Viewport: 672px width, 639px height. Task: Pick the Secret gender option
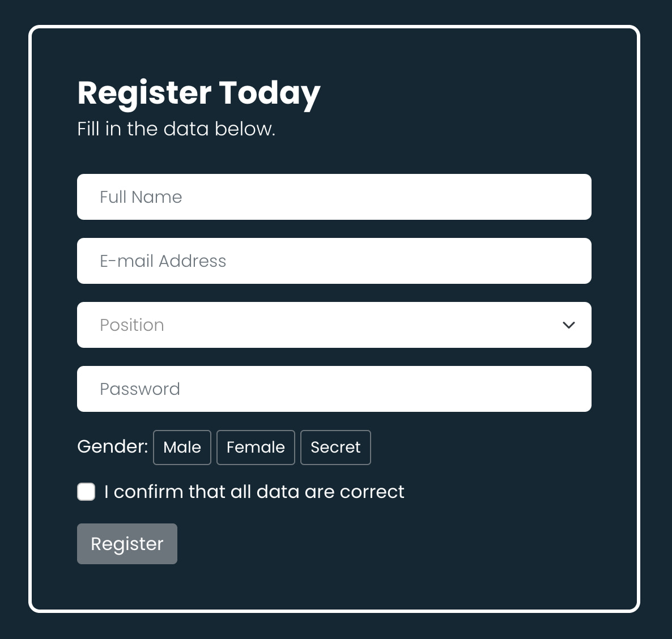335,447
